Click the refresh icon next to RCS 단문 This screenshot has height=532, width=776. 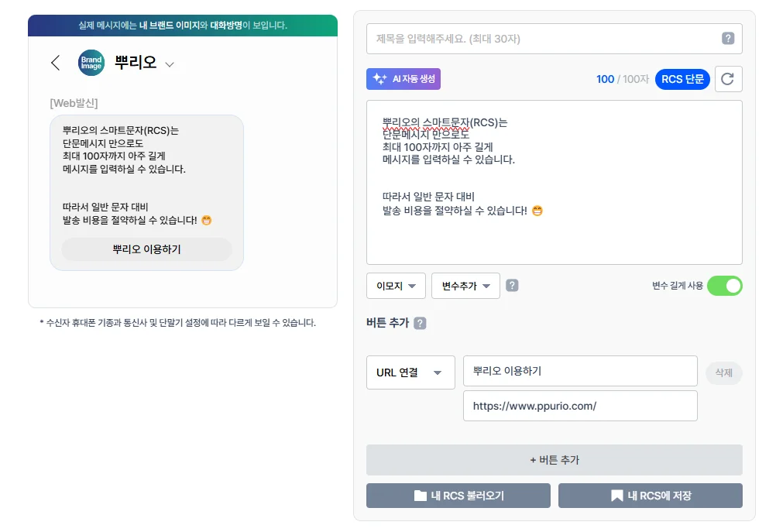coord(728,79)
